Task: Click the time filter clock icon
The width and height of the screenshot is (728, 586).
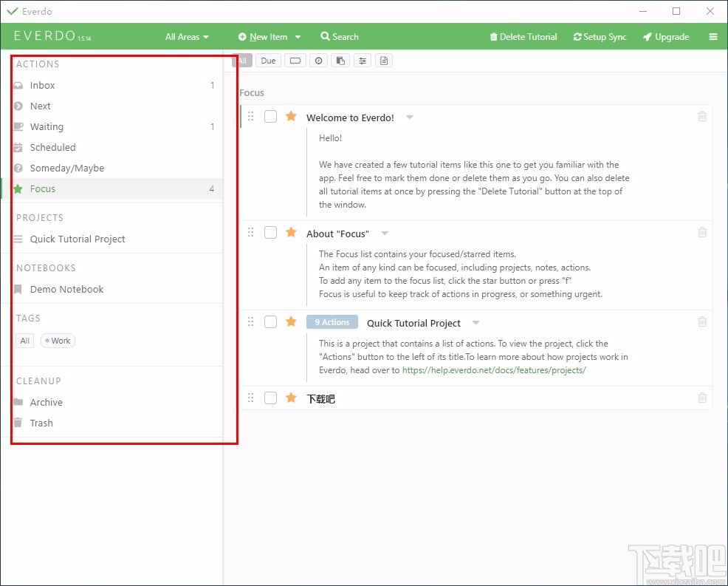Action: pos(318,61)
